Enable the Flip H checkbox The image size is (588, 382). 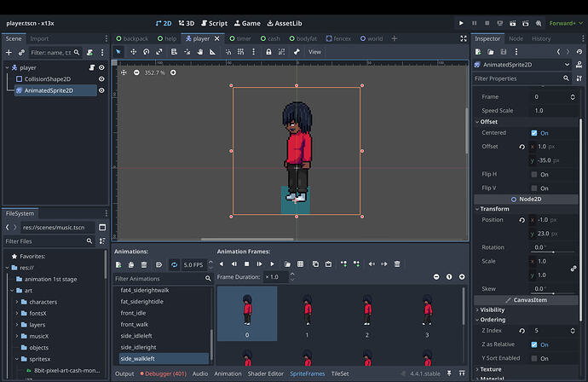[534, 174]
